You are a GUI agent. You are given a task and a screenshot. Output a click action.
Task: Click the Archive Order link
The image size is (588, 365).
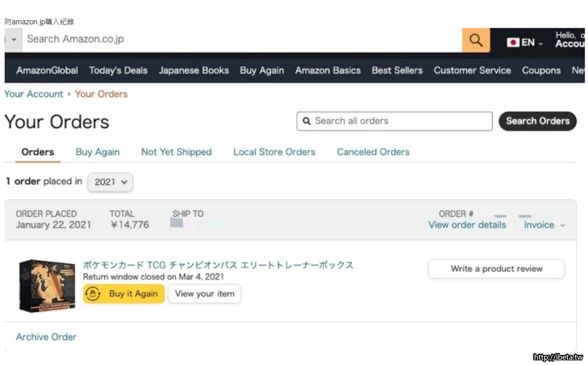tap(46, 337)
